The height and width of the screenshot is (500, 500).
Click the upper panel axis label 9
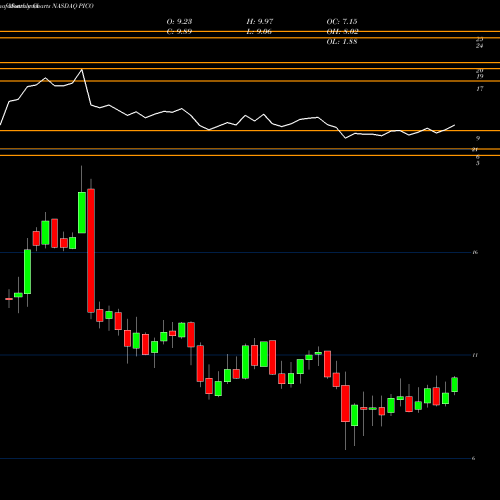coord(478,138)
